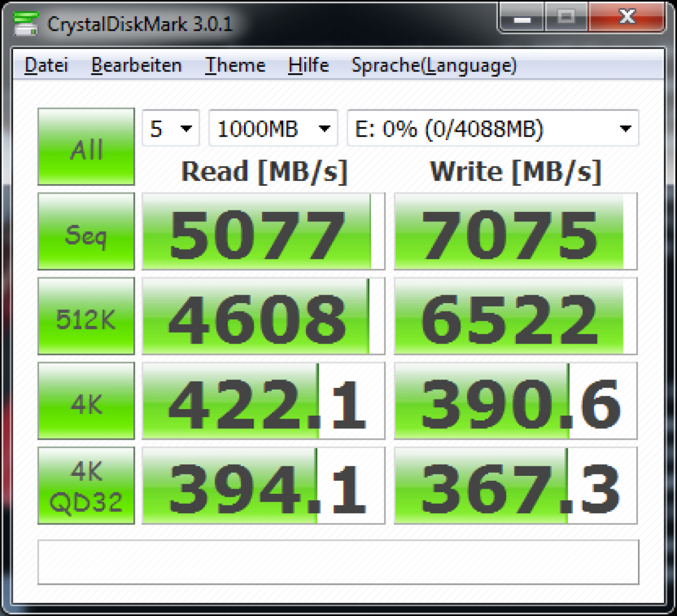Open the test count dropdown showing 5

pos(171,128)
